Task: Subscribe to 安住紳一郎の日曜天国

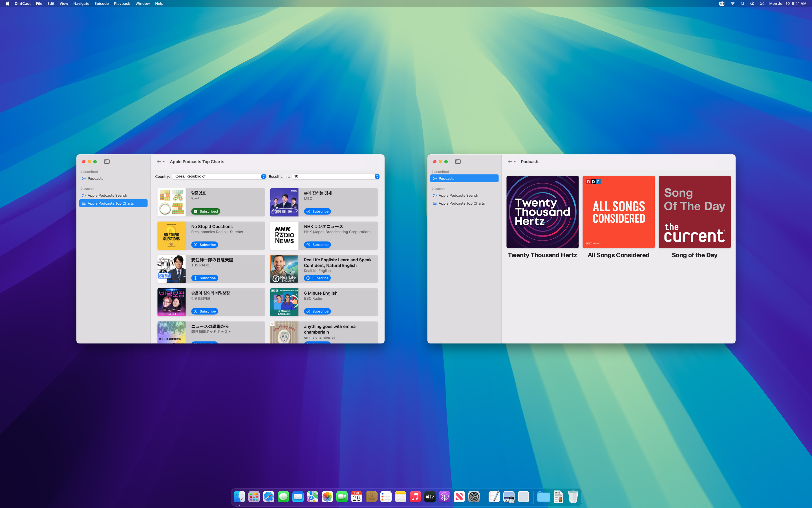Action: pyautogui.click(x=205, y=278)
